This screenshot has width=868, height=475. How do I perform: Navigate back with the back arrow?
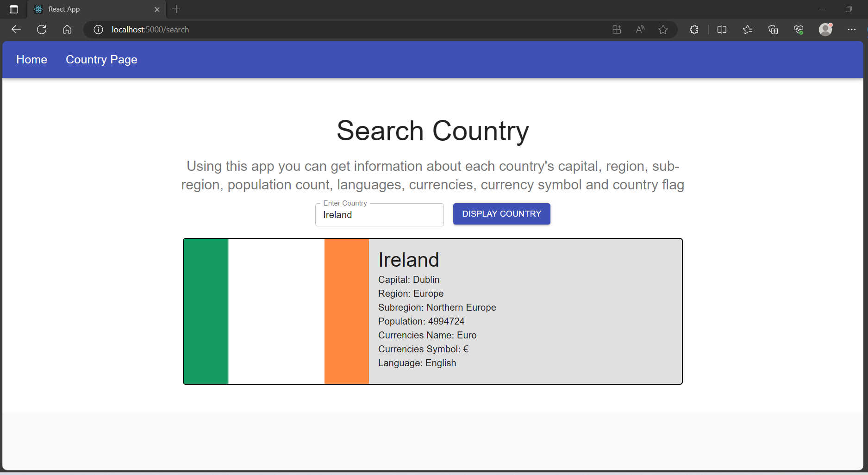coord(16,29)
